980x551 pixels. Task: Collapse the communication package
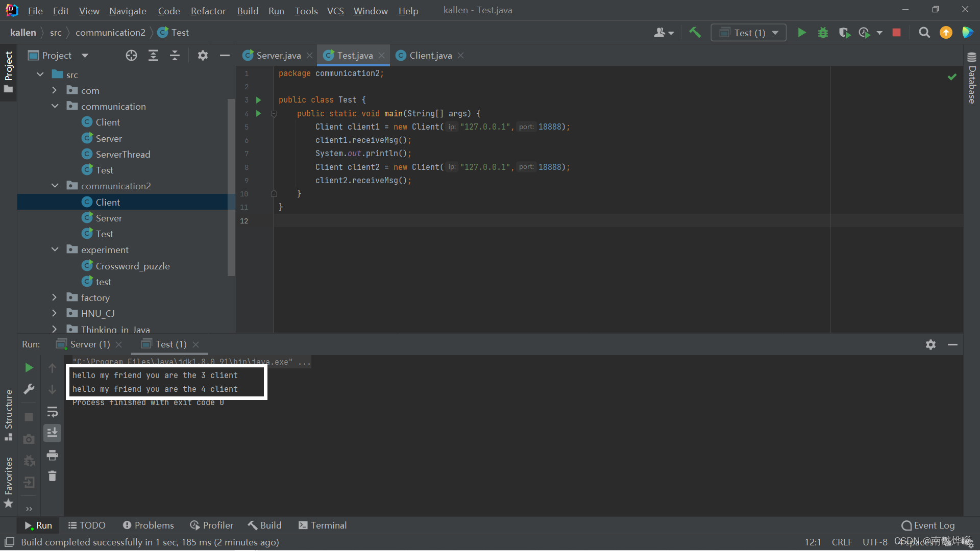55,106
